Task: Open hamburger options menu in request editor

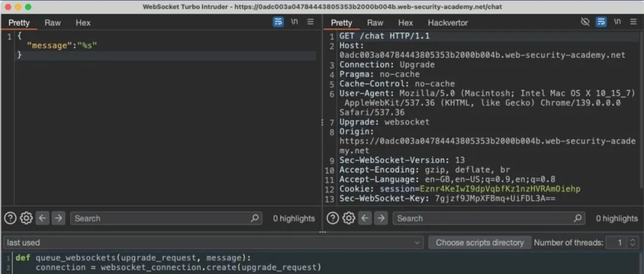Action: coord(633,22)
